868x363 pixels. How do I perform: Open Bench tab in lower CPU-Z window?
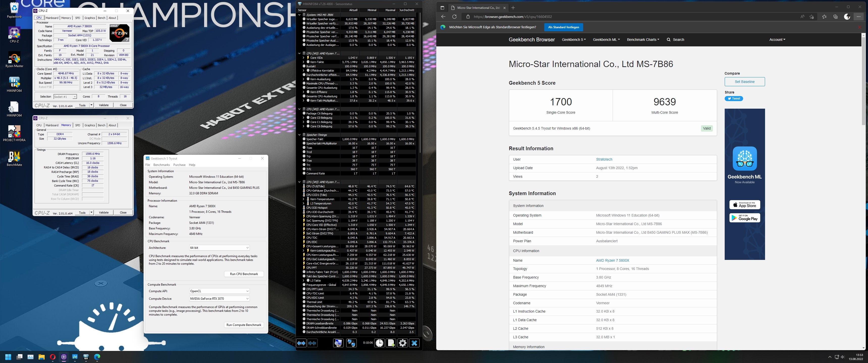101,125
